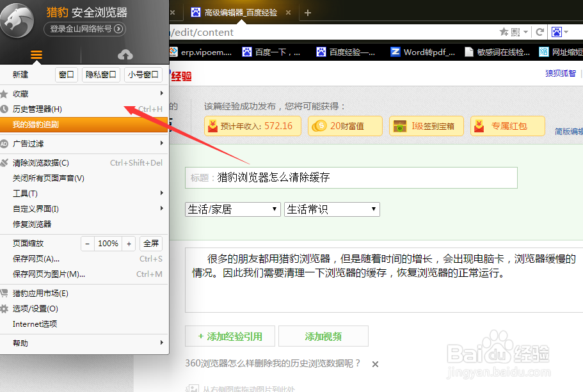The image size is (583, 392).
Task: Click the cloud upload icon
Action: tap(125, 55)
